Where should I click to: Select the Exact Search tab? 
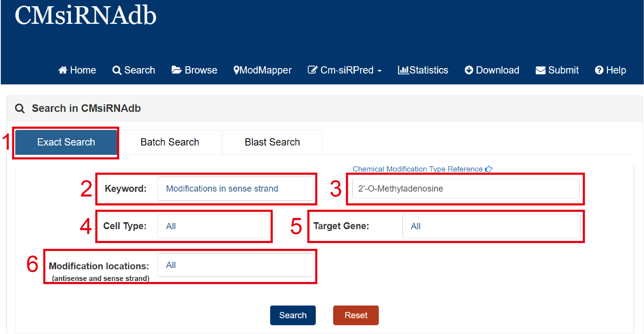click(66, 142)
